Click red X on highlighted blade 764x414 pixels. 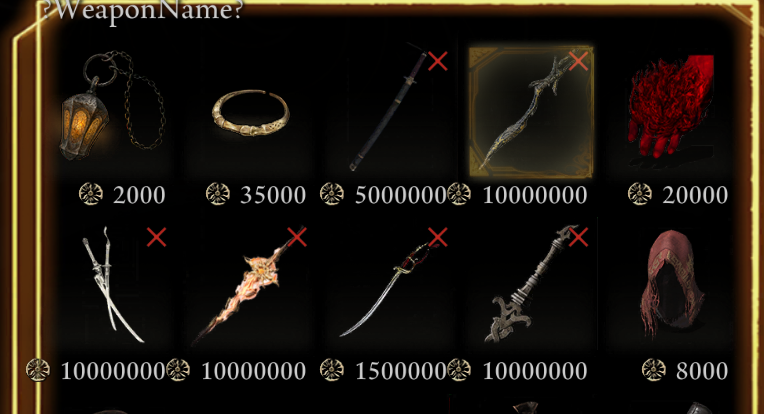pyautogui.click(x=578, y=61)
